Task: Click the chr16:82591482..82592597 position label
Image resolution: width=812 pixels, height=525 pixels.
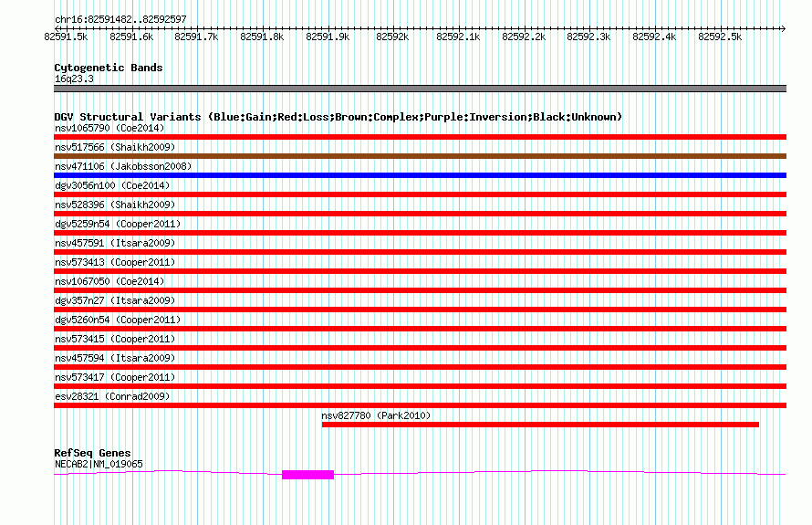Action: [120, 19]
